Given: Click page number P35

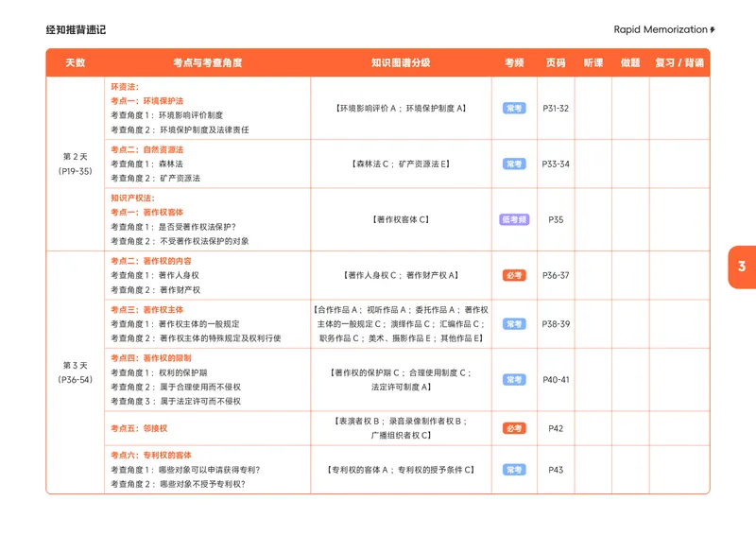Looking at the screenshot, I should coord(556,219).
